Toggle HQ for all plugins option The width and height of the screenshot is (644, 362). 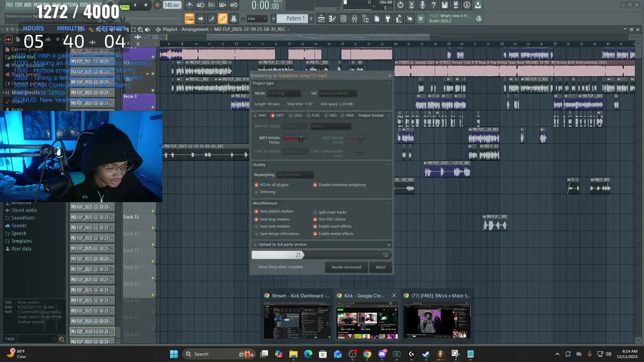click(x=271, y=185)
